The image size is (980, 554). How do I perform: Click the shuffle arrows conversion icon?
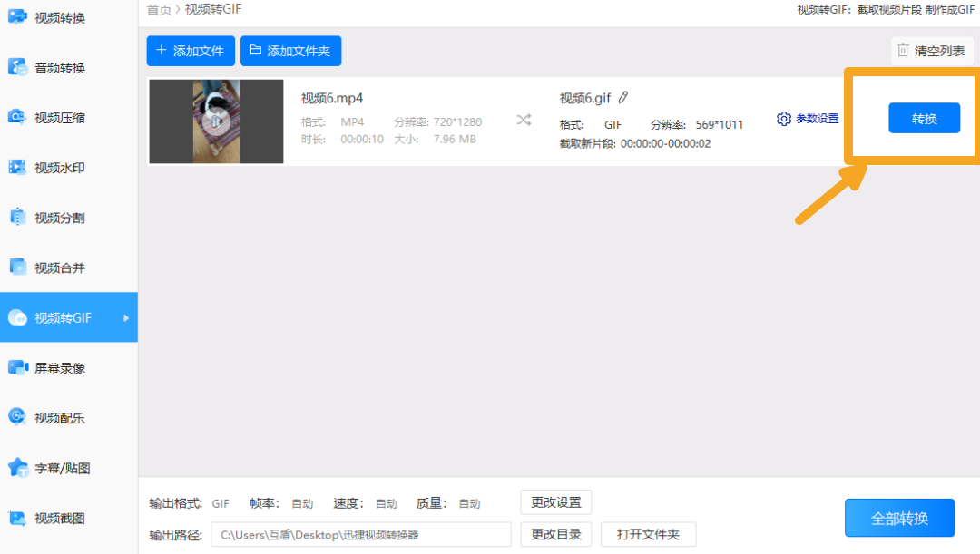point(524,120)
